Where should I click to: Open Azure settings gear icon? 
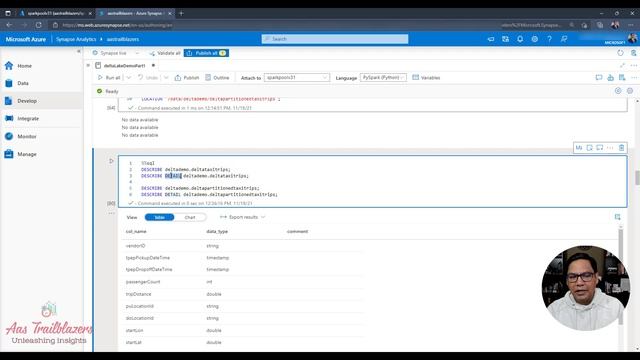pos(535,39)
